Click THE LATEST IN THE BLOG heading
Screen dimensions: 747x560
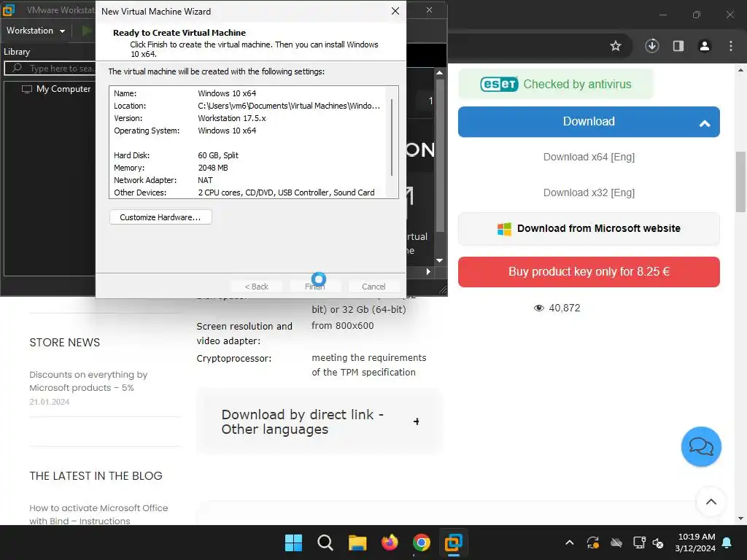tap(96, 475)
